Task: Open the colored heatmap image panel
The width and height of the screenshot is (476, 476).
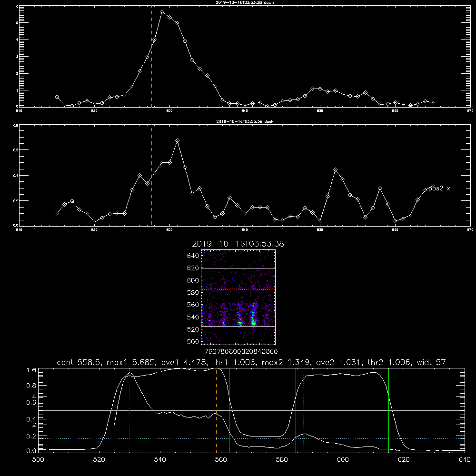Action: (238, 297)
